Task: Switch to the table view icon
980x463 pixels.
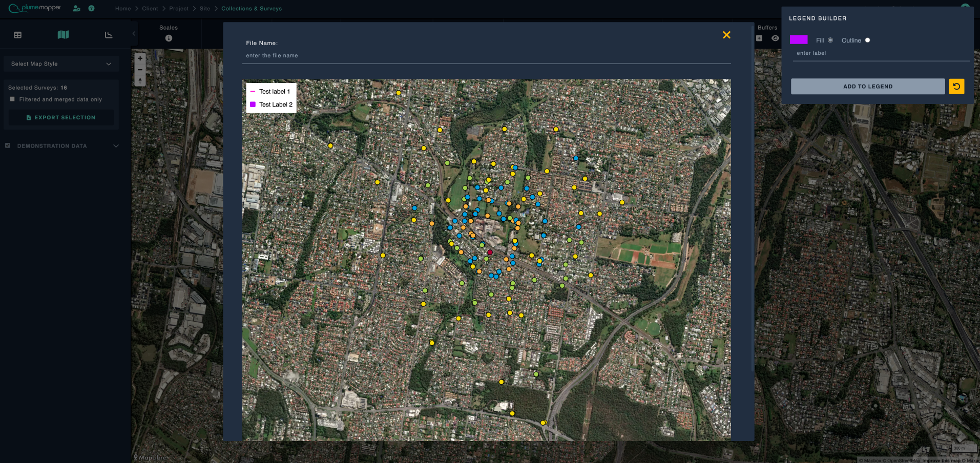Action: click(x=17, y=35)
